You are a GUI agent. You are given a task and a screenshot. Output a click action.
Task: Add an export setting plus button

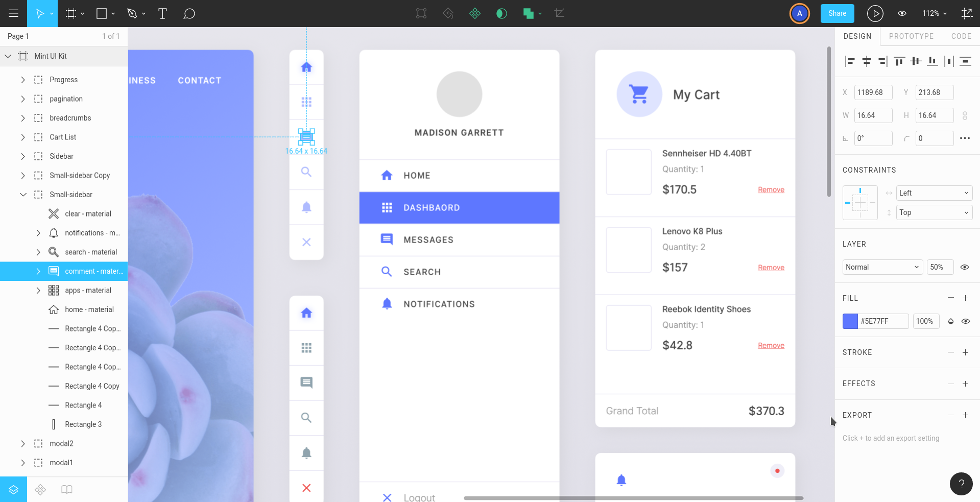click(965, 415)
